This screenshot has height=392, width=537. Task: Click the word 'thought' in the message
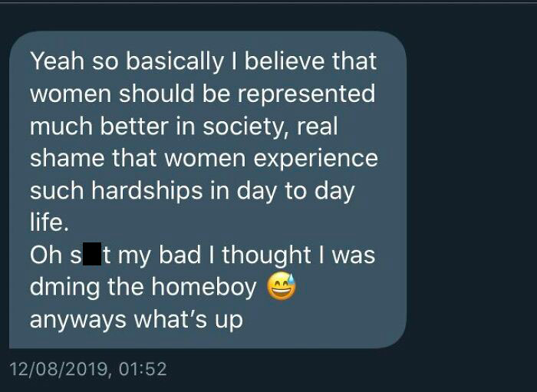pos(266,255)
